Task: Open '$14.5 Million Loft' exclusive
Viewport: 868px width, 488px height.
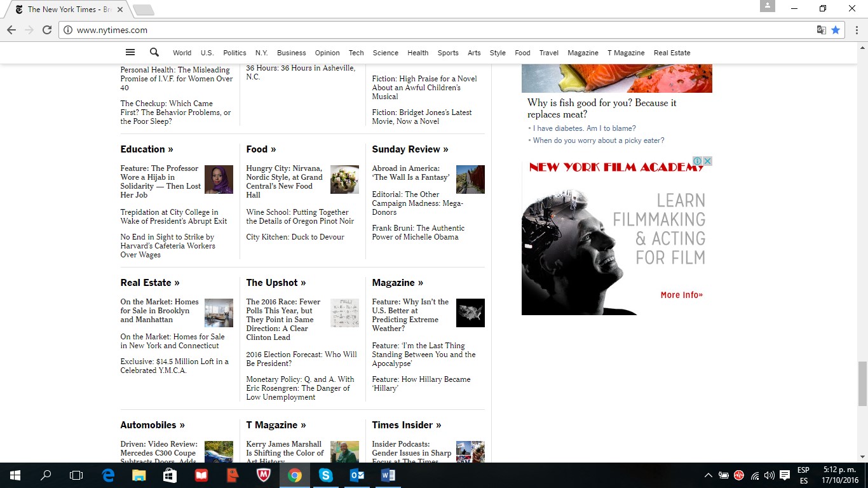Action: click(x=174, y=366)
